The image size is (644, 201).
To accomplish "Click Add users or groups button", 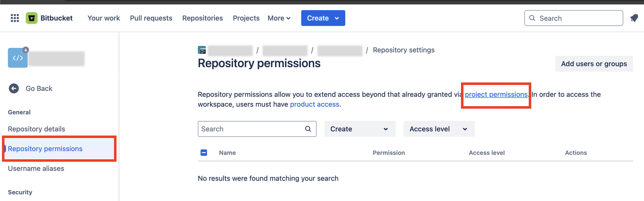I will point(594,64).
